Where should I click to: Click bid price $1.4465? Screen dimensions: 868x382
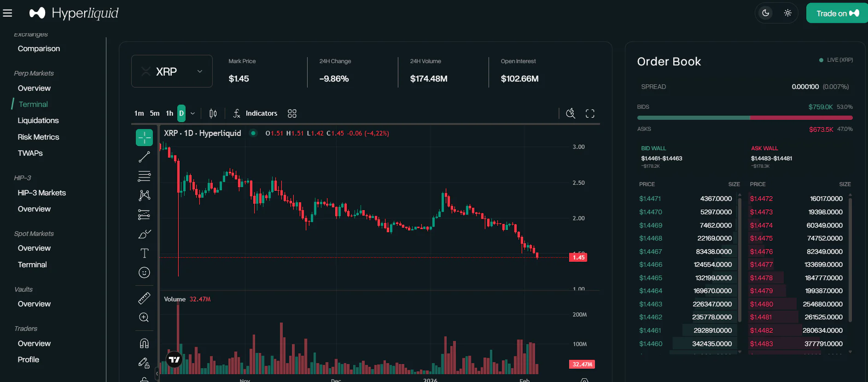click(x=650, y=278)
